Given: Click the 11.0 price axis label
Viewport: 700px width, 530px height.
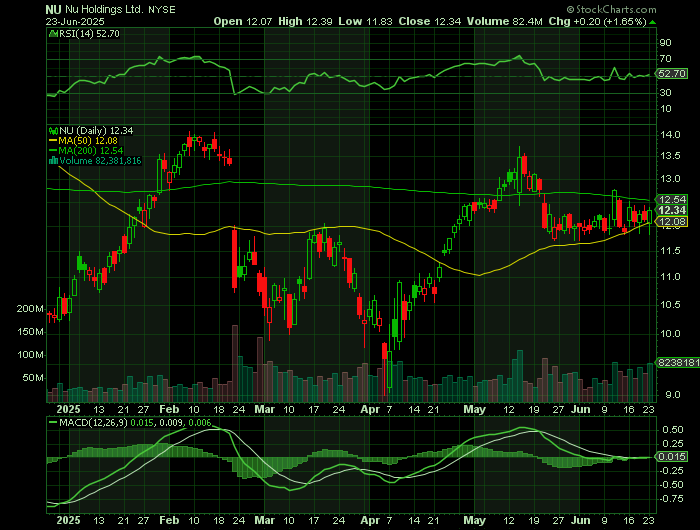Looking at the screenshot, I should coord(671,277).
